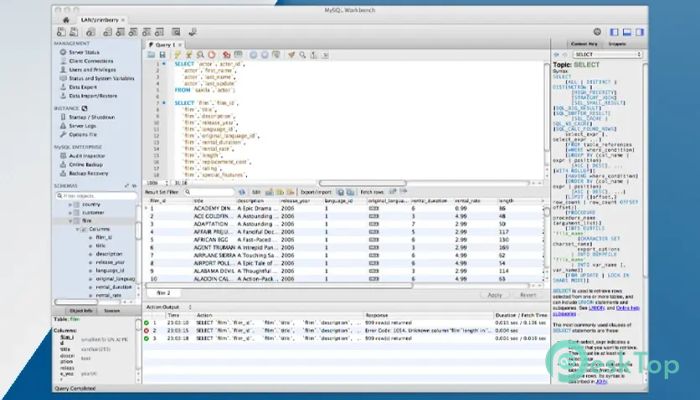Screen dimensions: 700x400
Task: Go back in the Context Help panel
Action: (556, 54)
